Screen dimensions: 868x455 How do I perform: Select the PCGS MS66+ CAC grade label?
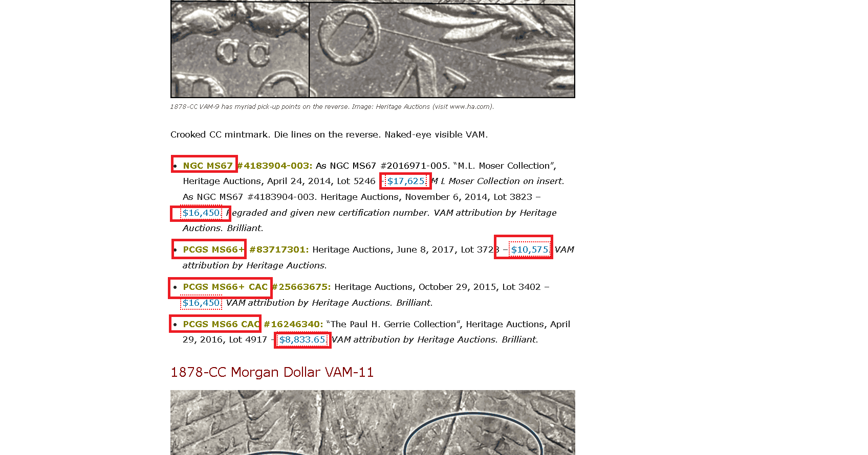225,287
